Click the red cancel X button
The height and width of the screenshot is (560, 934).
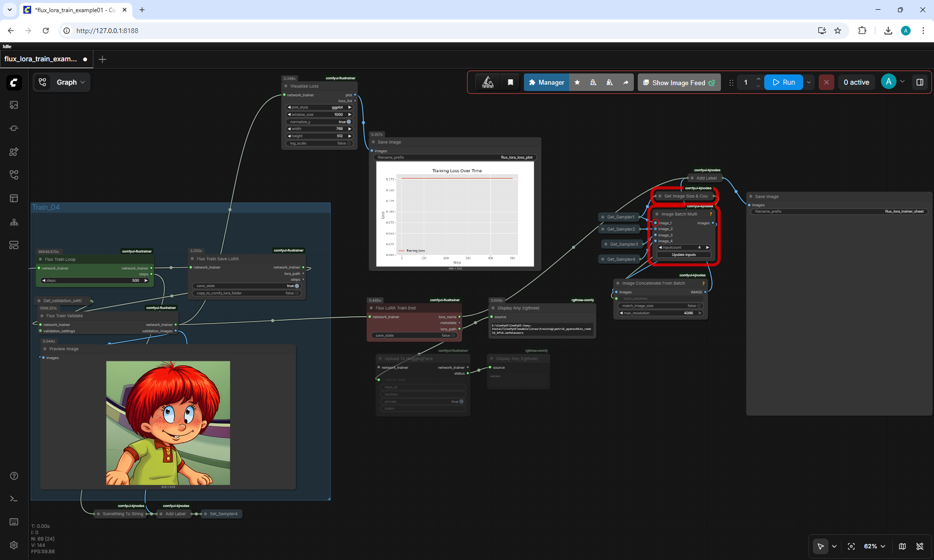826,82
